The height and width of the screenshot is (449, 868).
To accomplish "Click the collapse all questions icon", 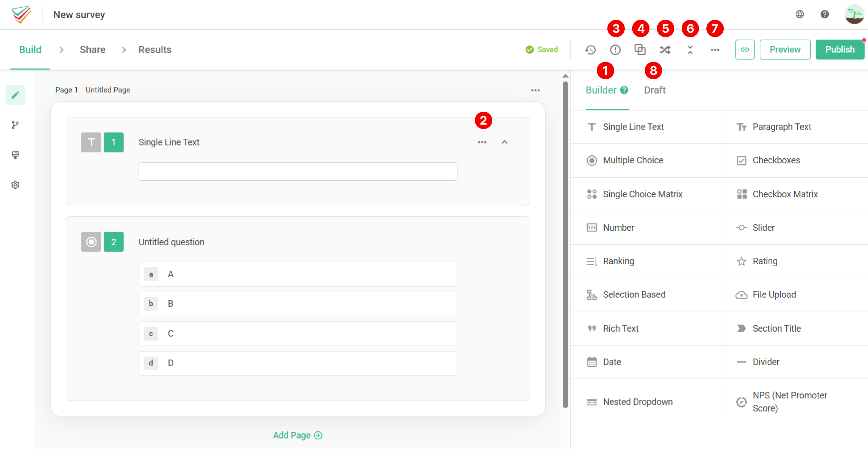I will [690, 50].
